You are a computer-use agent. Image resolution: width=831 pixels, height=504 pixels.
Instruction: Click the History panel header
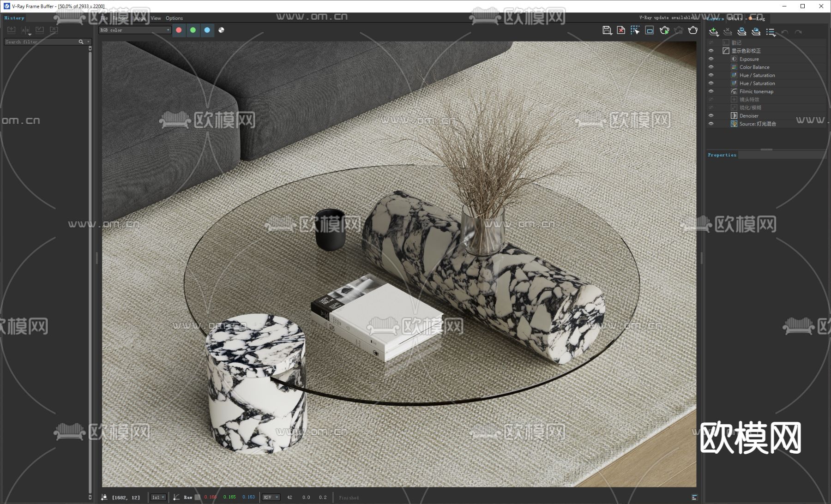(x=14, y=18)
